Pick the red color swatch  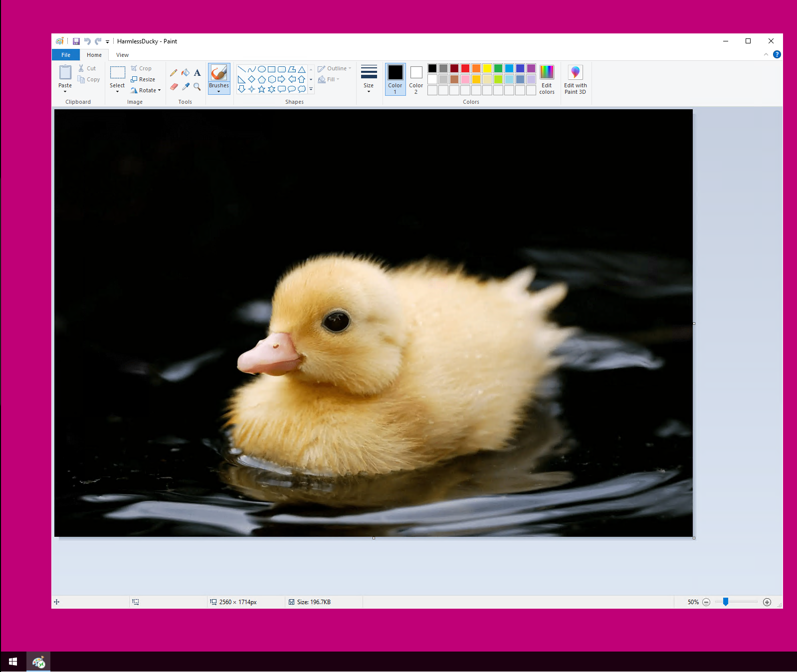(x=465, y=68)
